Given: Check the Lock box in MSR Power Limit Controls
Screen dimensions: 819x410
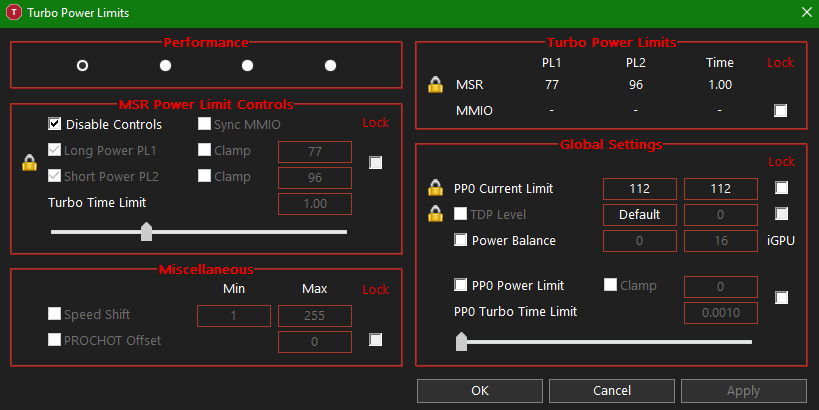Looking at the screenshot, I should [375, 162].
